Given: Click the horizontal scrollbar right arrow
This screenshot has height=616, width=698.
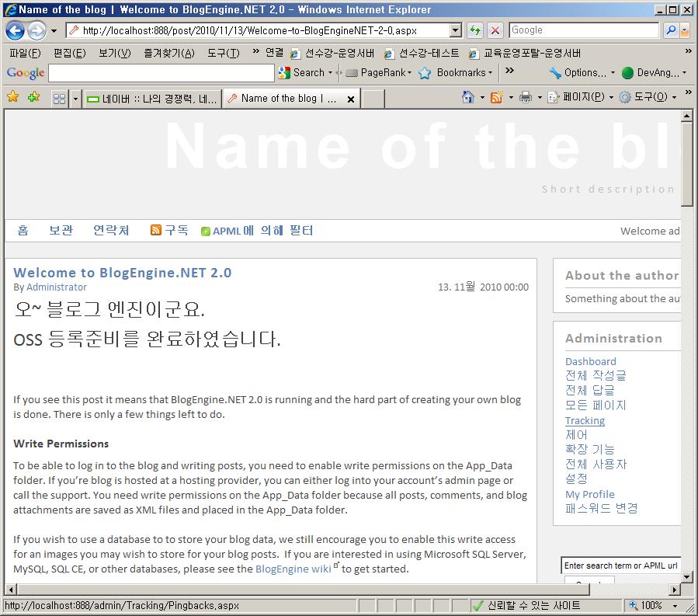Looking at the screenshot, I should click(x=675, y=590).
